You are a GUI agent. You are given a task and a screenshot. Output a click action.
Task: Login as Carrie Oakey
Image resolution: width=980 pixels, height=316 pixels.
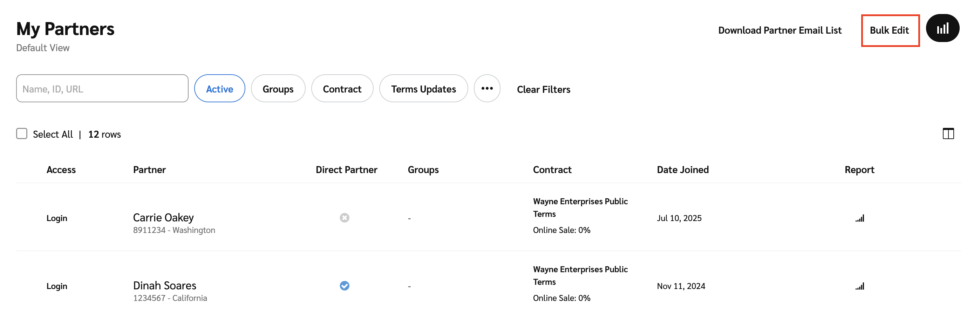pos(57,218)
